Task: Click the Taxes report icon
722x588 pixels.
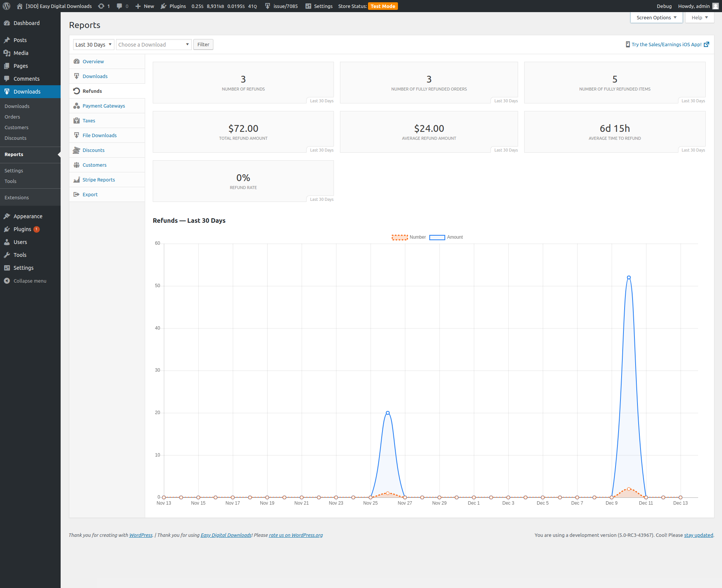Action: pyautogui.click(x=77, y=120)
